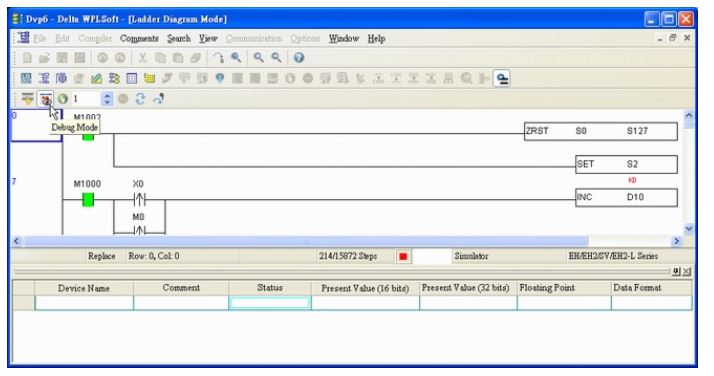714x376 pixels.
Task: Click the Data Format column header
Action: pyautogui.click(x=651, y=288)
